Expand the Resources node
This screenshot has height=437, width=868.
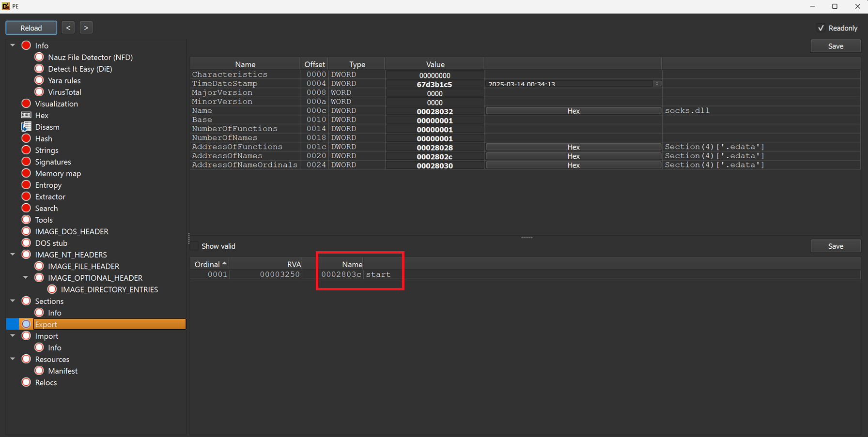pyautogui.click(x=13, y=359)
